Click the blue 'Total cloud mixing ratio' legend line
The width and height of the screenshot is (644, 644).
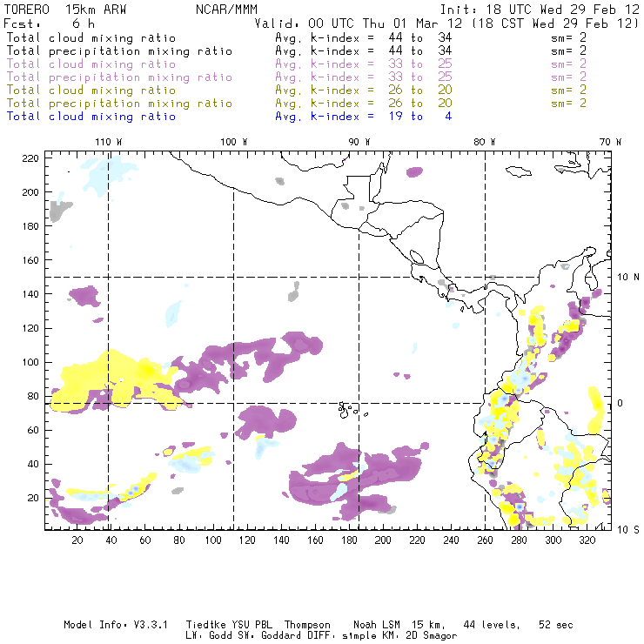pyautogui.click(x=91, y=117)
